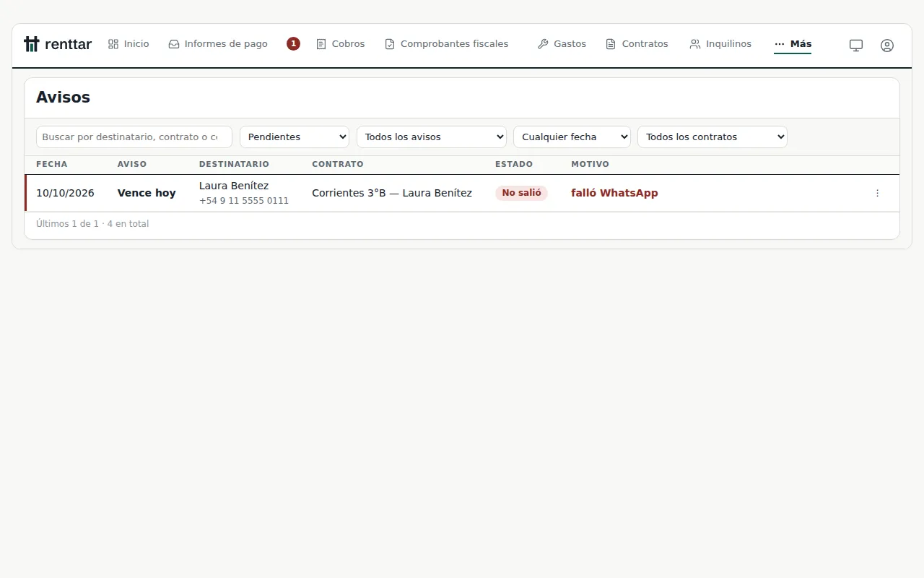Screen dimensions: 924x578
Task: Expand the Pendientes status dropdown
Action: (x=295, y=137)
